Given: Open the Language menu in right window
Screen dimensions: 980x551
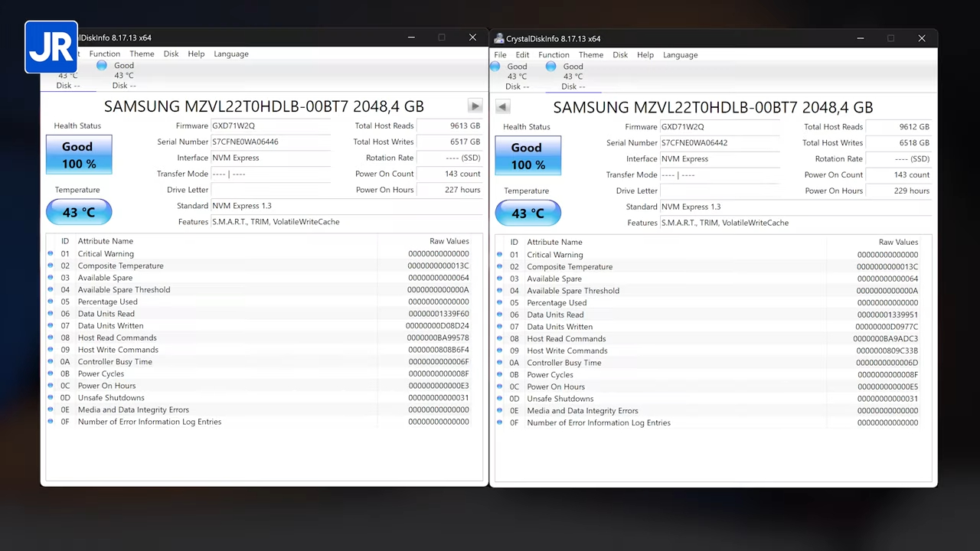Looking at the screenshot, I should [681, 55].
